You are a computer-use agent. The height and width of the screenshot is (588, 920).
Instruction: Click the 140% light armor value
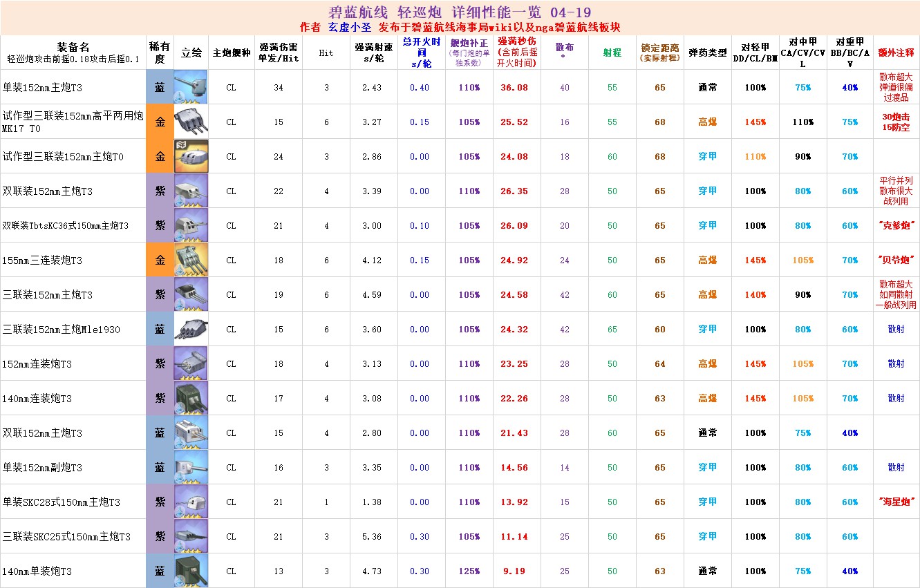(755, 295)
